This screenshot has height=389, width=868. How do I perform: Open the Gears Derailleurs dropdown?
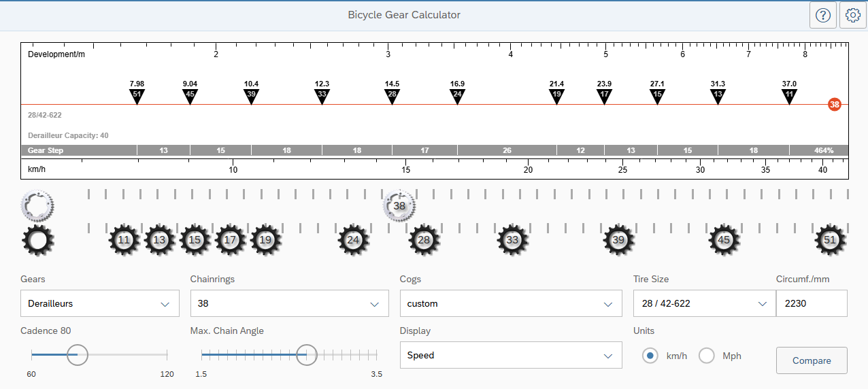pos(100,303)
